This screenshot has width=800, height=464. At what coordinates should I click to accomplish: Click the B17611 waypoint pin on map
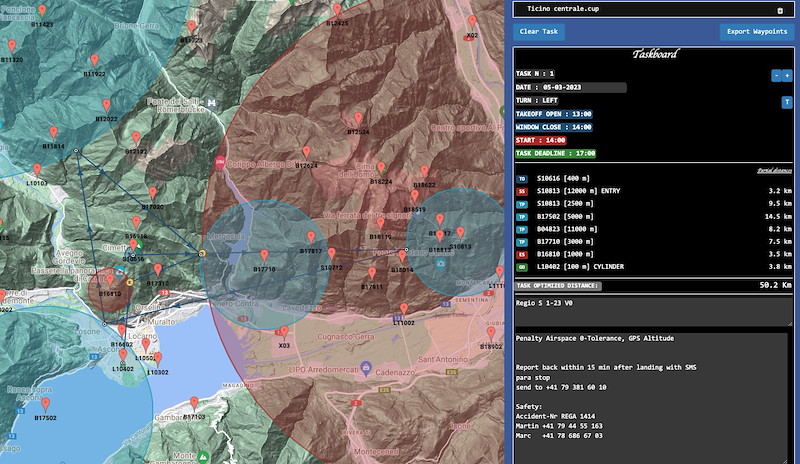click(372, 273)
